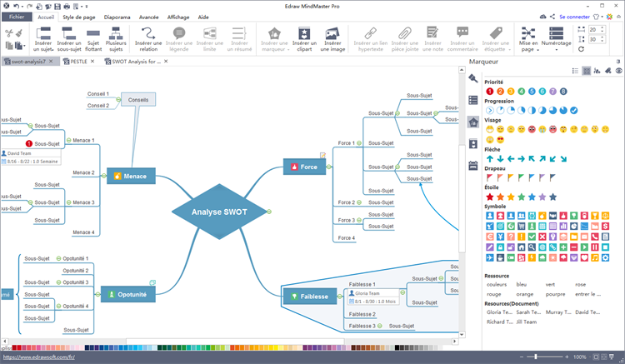This screenshot has width=625, height=364.
Task: Open the Marqueur sidebar panel icon
Action: point(473,122)
